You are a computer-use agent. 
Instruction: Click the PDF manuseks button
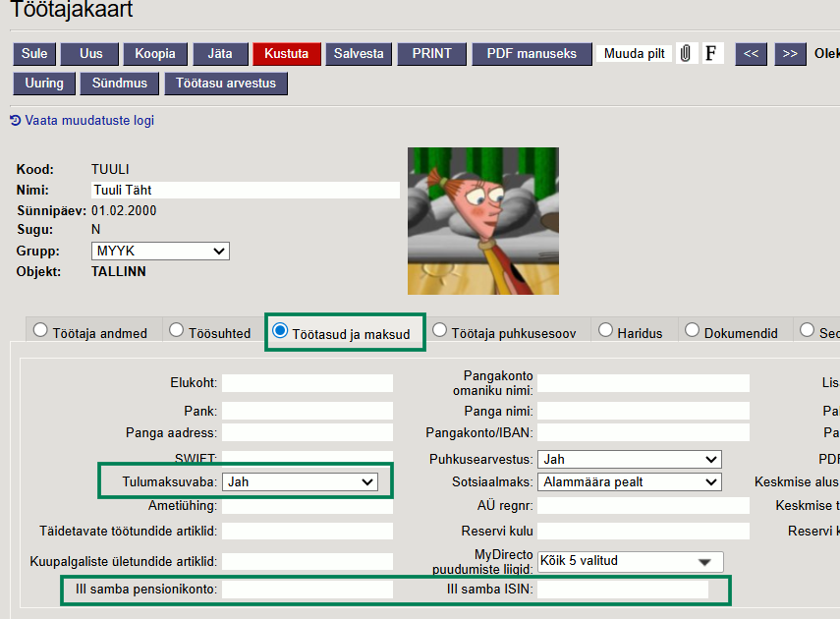532,53
